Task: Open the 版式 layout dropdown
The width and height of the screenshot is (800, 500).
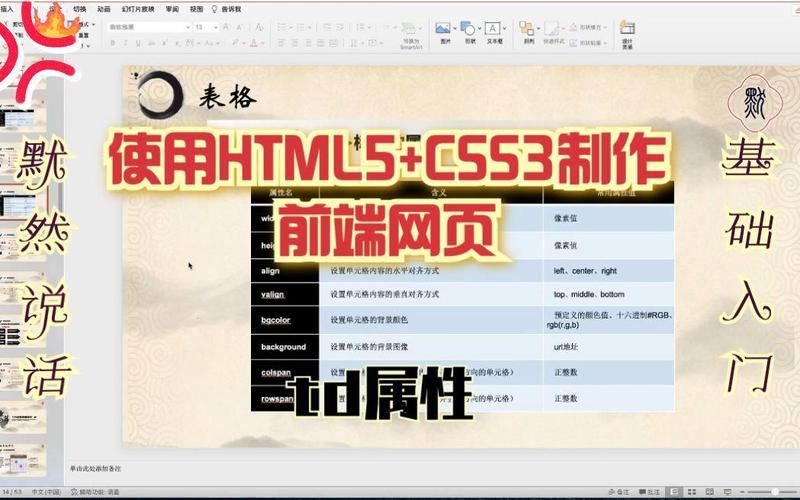Action: 85,24
